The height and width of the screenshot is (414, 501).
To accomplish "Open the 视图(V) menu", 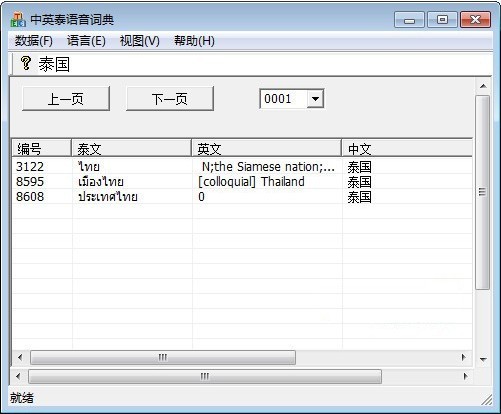I will [139, 41].
